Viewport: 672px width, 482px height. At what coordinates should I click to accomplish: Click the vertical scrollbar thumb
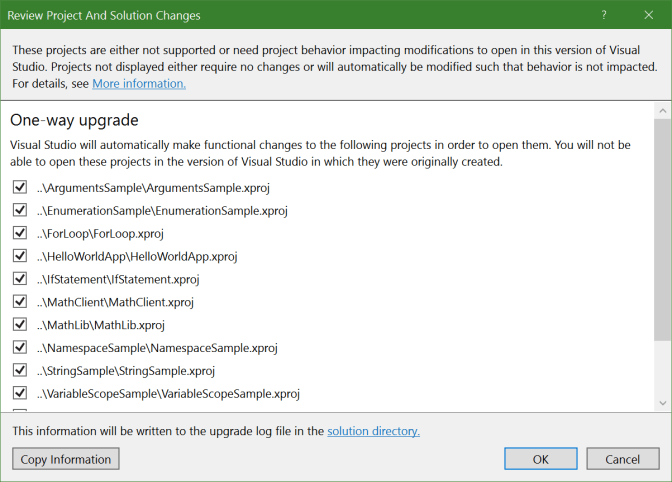click(662, 230)
